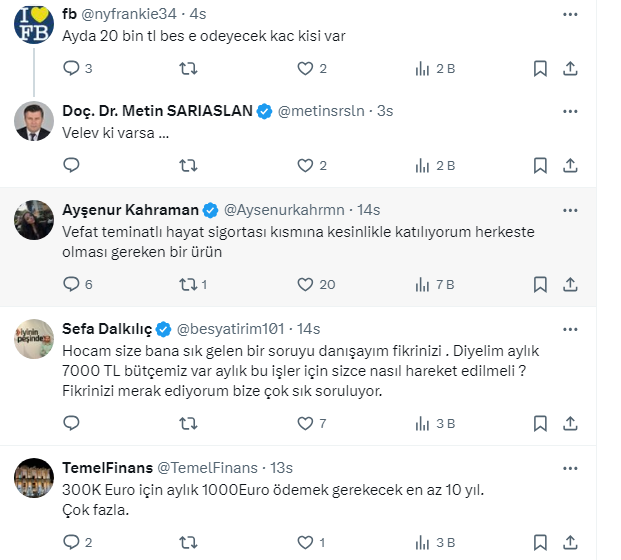Retweet Ayşenur Kahraman's hayat sigortası tweet
Screen dimensions: 621x560
pyautogui.click(x=187, y=284)
